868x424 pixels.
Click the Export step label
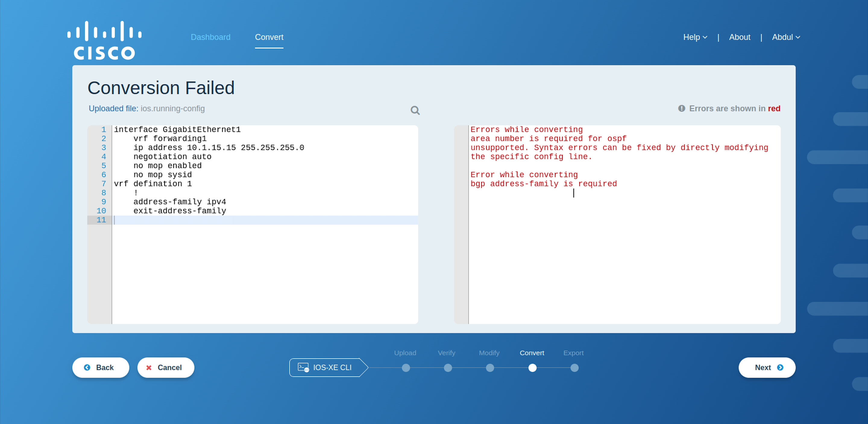tap(574, 353)
